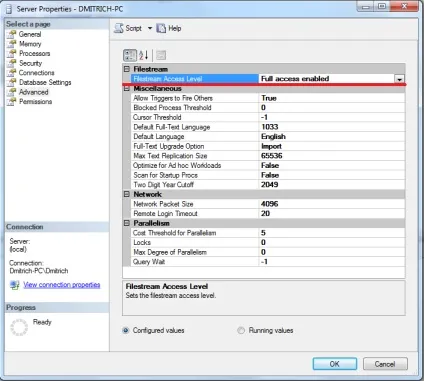Select Cost Threshold for Parallelism row
This screenshot has height=381, width=424.
268,233
